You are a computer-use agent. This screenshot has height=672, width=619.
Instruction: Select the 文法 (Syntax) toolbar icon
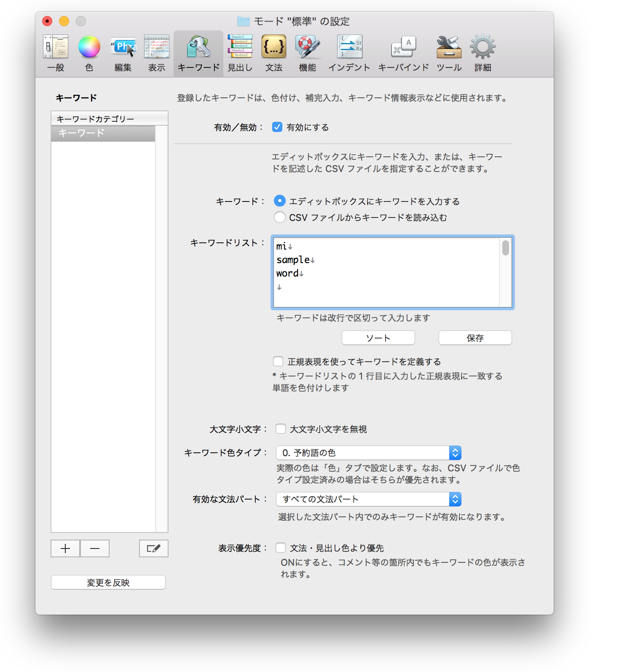[273, 53]
